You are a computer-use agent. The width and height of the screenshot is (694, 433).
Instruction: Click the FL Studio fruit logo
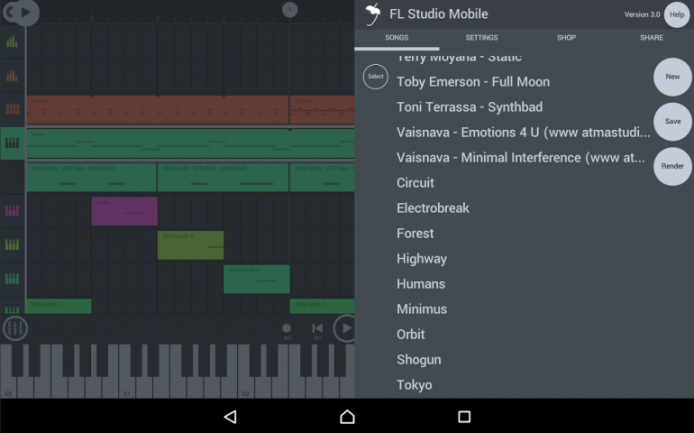point(372,14)
